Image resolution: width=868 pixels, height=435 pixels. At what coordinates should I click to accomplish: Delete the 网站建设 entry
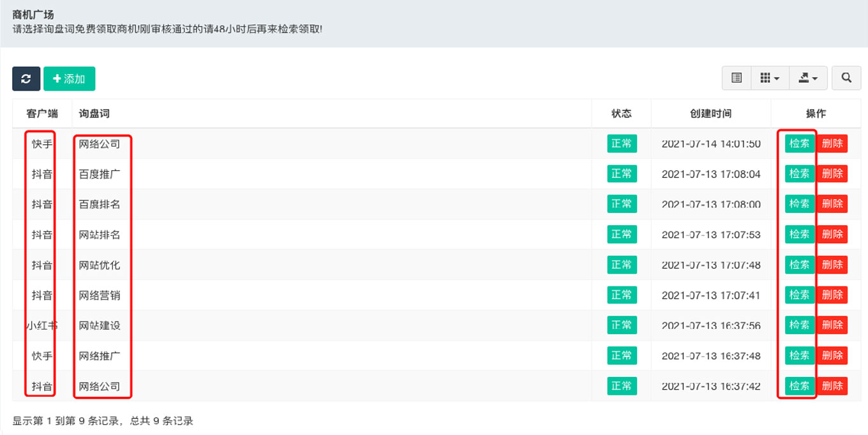[x=832, y=325]
